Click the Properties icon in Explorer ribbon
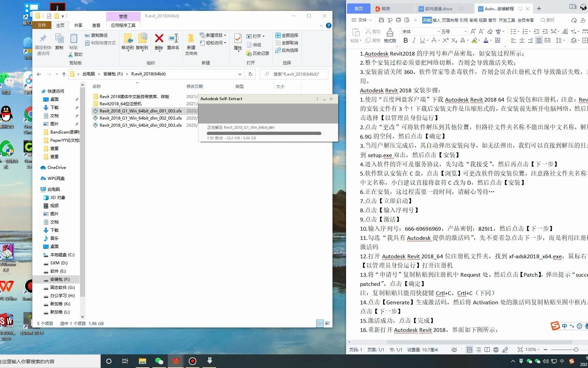The height and width of the screenshot is (368, 588). tap(238, 39)
